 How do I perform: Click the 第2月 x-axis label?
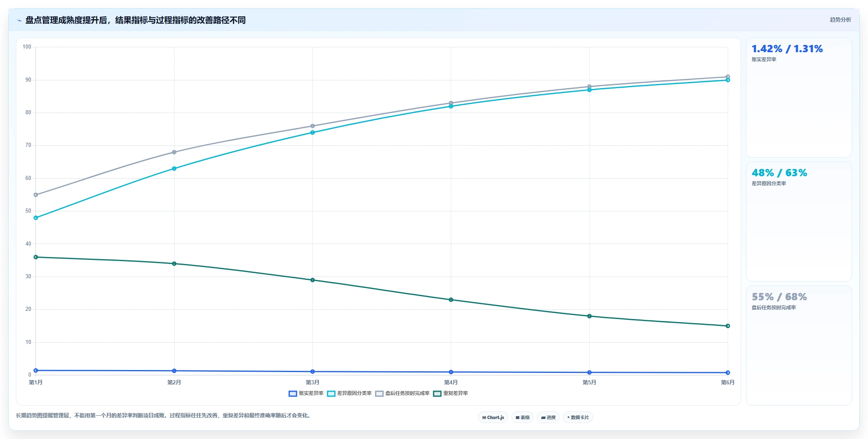174,382
